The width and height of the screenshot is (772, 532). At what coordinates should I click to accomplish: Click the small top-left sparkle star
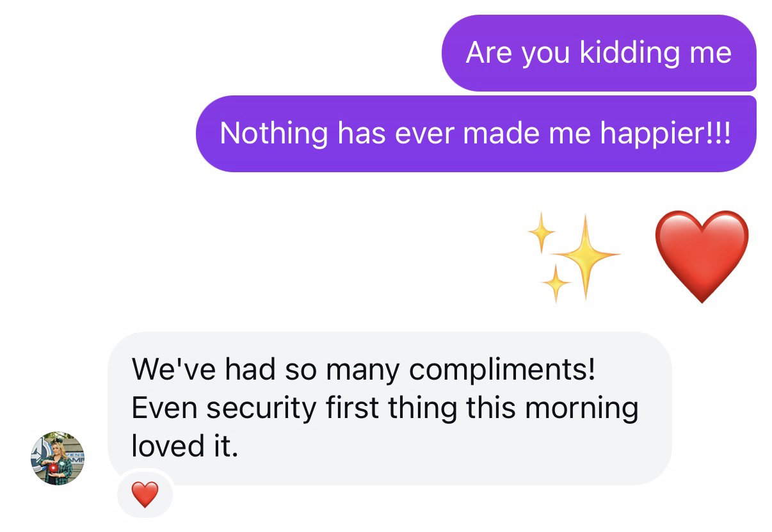pos(542,231)
